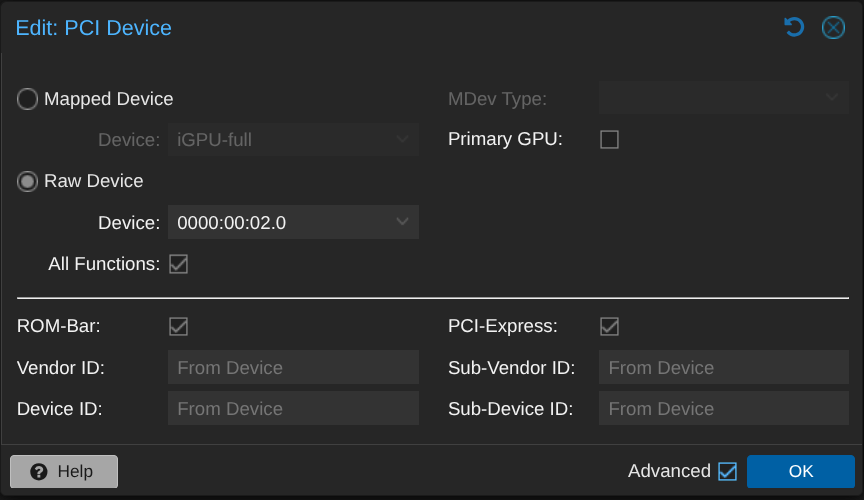The height and width of the screenshot is (500, 864).
Task: Click the Device ID input field
Action: [x=293, y=409]
